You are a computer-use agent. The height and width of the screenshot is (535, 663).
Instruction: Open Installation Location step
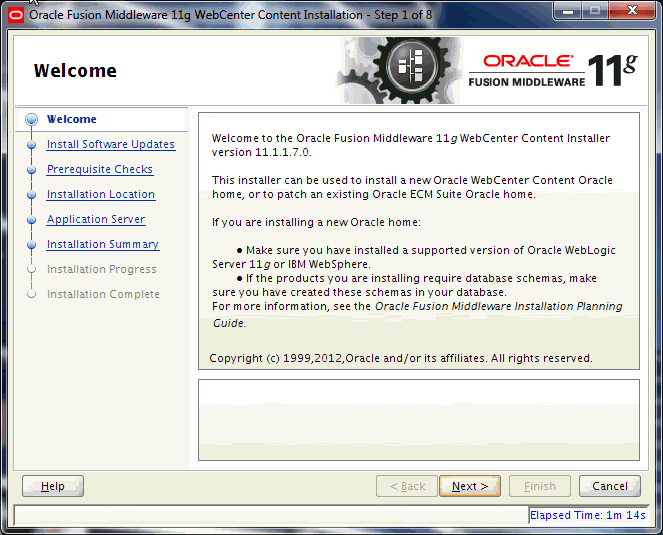[x=101, y=194]
